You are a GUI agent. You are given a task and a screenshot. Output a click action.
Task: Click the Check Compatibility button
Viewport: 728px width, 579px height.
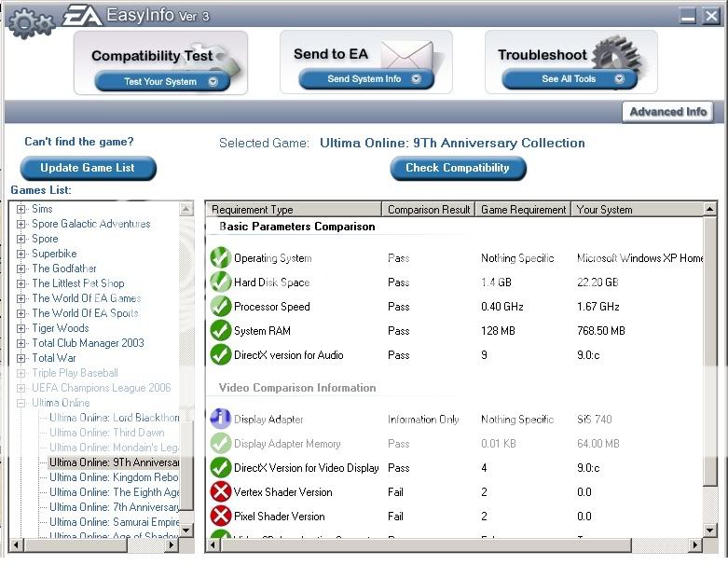point(458,168)
